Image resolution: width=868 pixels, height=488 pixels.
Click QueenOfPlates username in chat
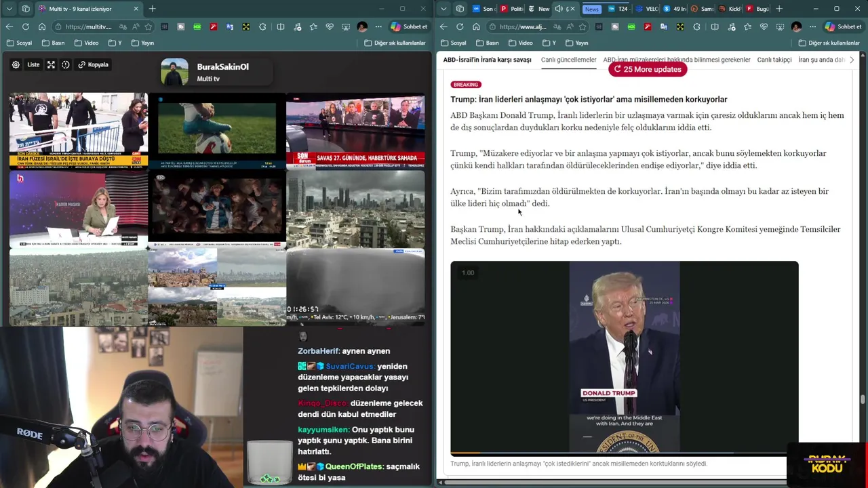[x=354, y=467]
